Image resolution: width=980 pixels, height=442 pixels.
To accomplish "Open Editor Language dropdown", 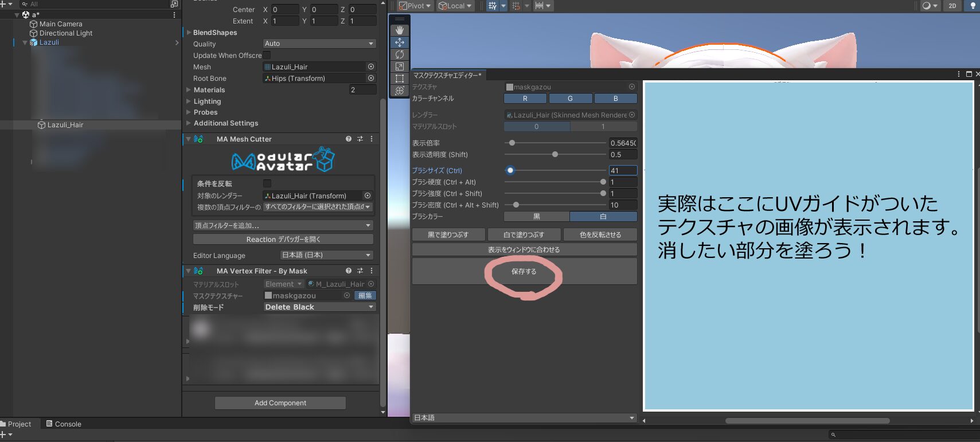I will point(327,255).
